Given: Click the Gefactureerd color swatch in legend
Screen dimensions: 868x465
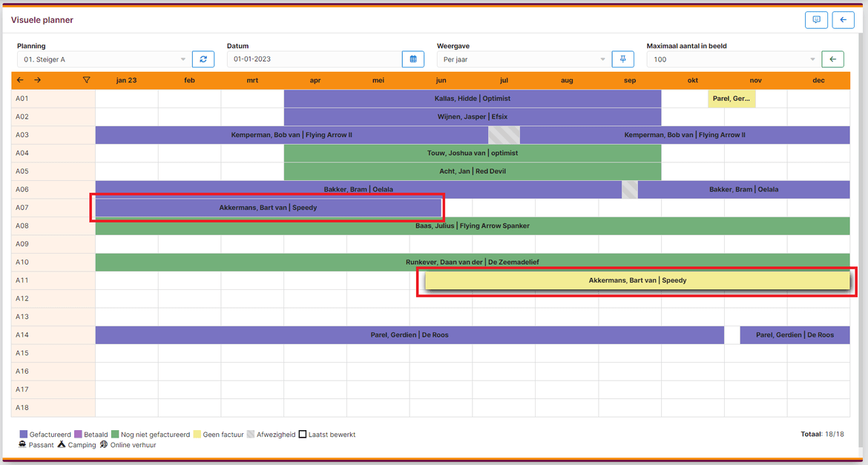Looking at the screenshot, I should [x=23, y=435].
